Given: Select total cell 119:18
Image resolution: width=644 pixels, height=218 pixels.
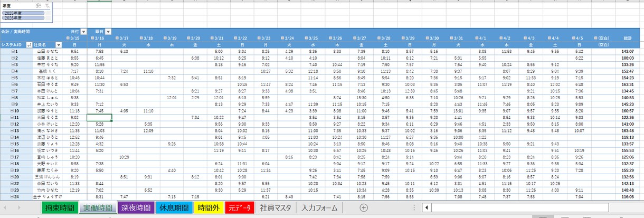Looking at the screenshot, I should pos(628,137).
